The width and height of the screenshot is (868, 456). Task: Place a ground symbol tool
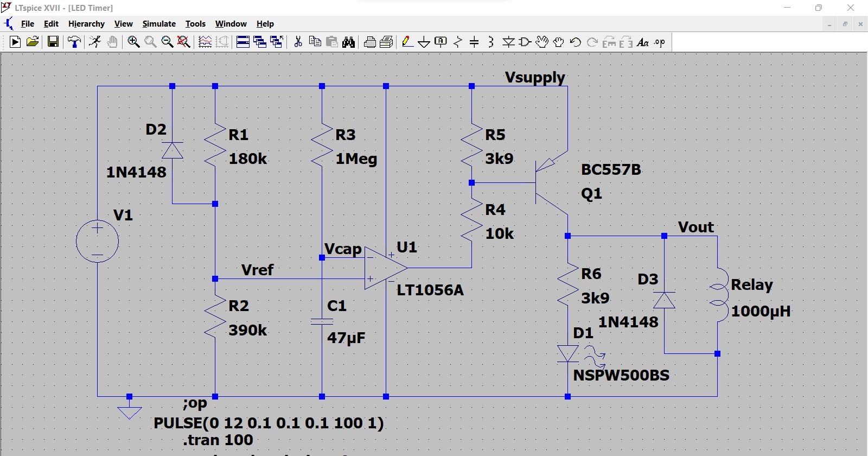[424, 42]
